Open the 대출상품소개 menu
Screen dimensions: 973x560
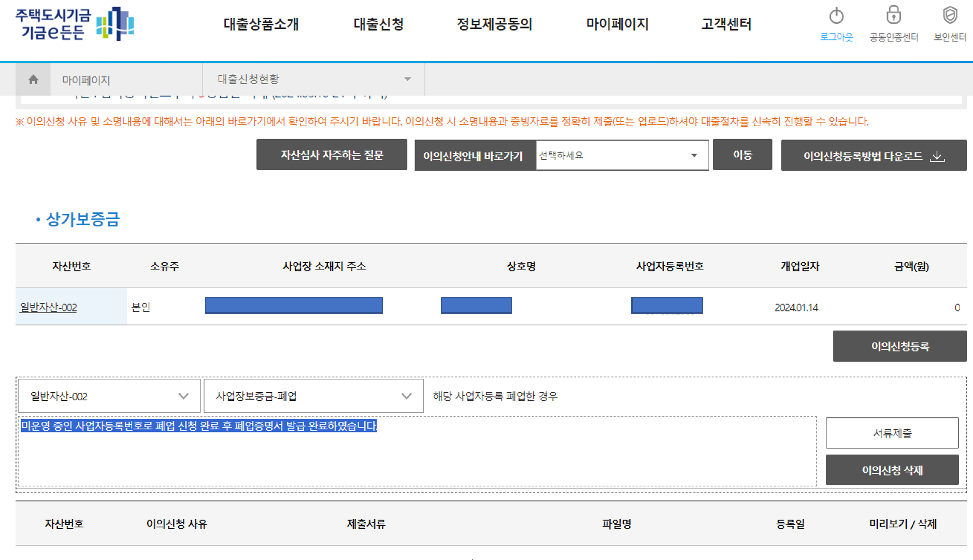(261, 24)
